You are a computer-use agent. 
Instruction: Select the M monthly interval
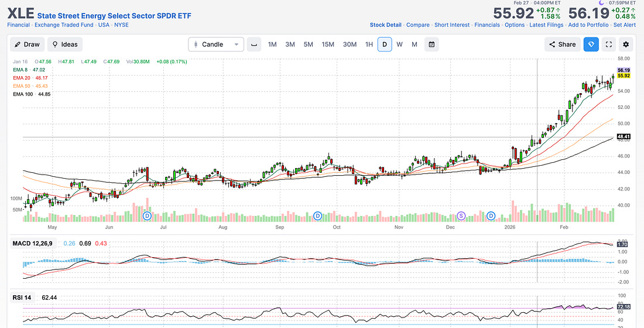pyautogui.click(x=415, y=45)
